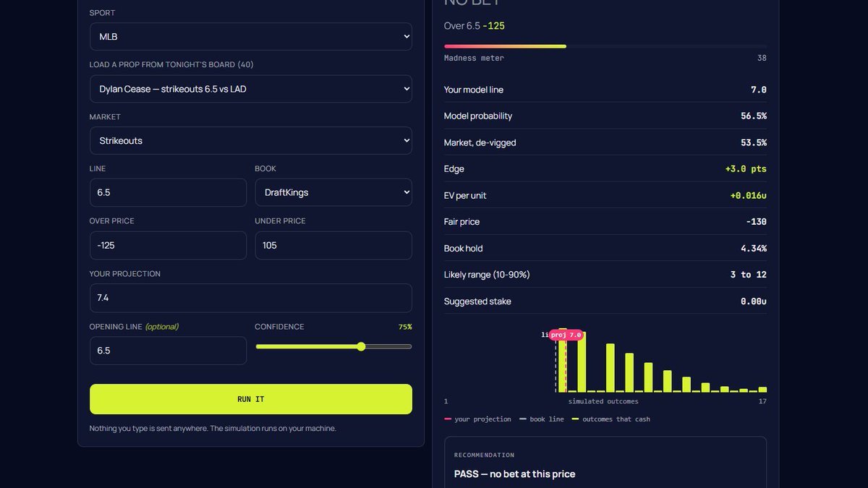
Task: Expand the Market dropdown showing Strikeouts
Action: tap(250, 140)
